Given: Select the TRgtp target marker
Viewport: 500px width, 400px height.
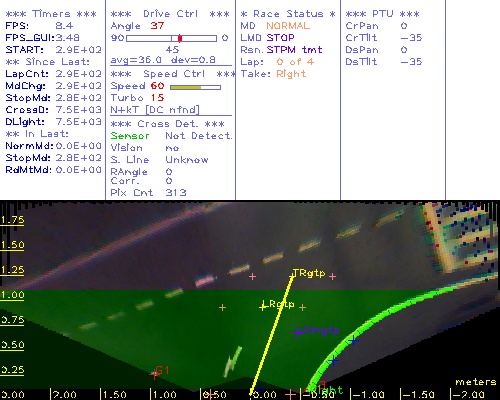Looking at the screenshot, I should tap(293, 275).
